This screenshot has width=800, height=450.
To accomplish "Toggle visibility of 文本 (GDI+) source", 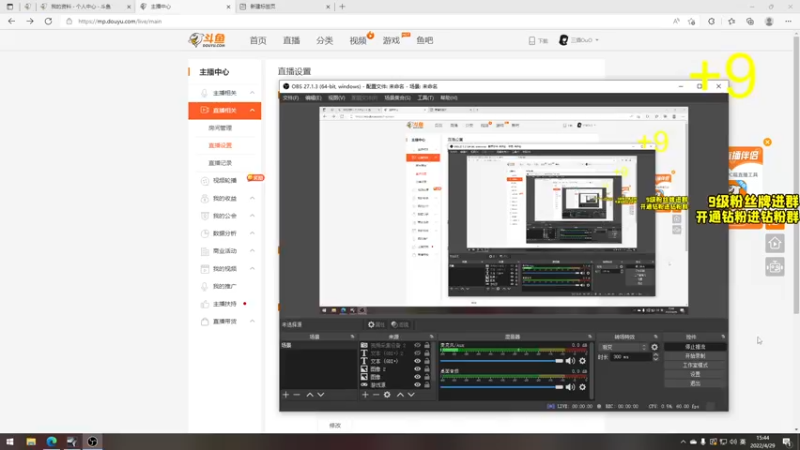I will 417,361.
